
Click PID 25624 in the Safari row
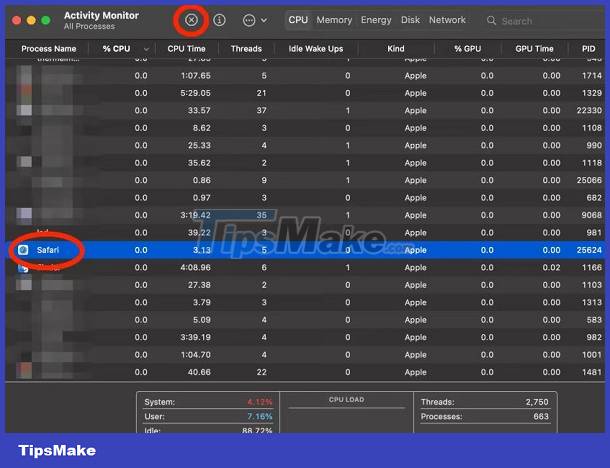click(589, 250)
